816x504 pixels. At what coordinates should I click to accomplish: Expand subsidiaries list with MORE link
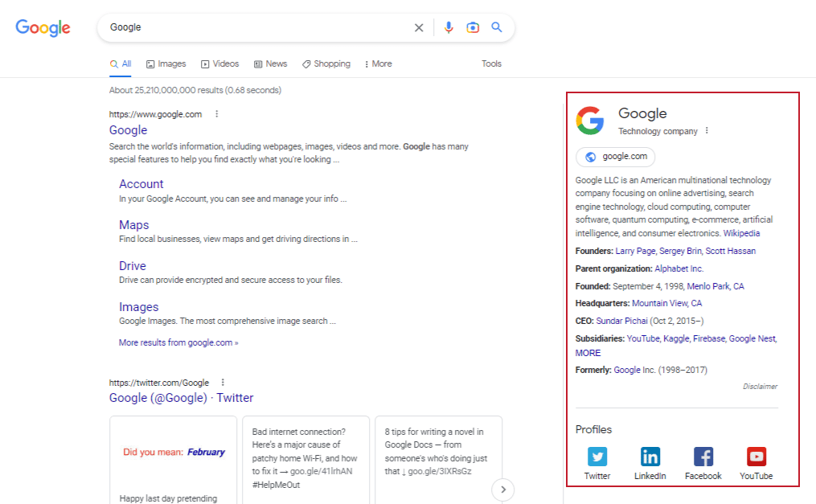(588, 353)
